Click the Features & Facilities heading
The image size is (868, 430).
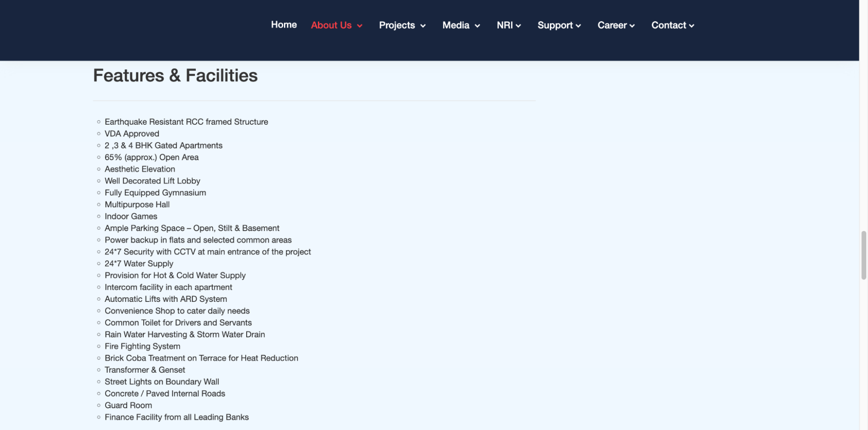[175, 76]
